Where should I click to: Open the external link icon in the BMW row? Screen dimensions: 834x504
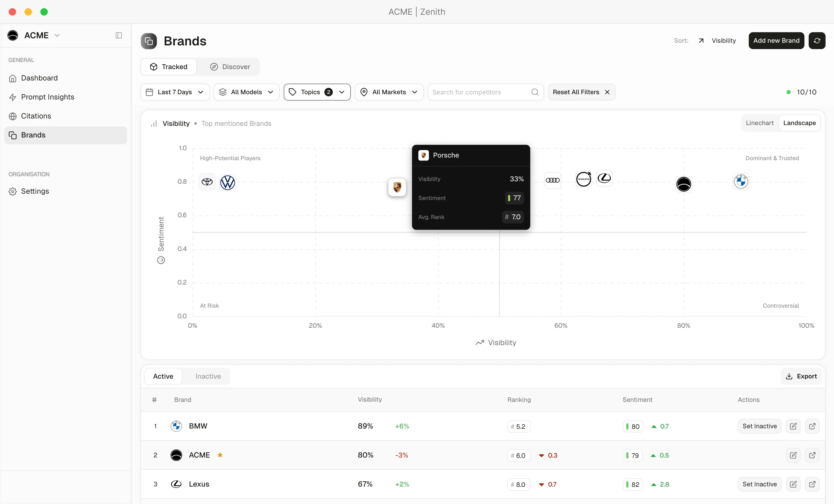[812, 426]
